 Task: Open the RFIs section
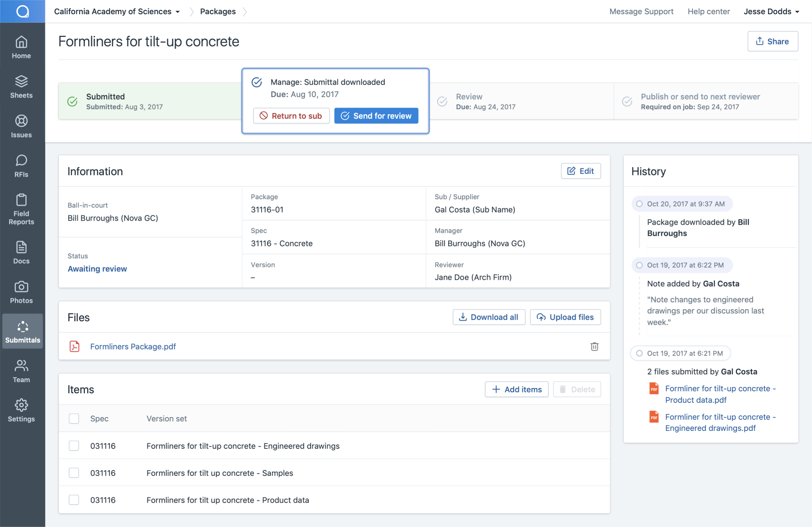click(x=21, y=166)
